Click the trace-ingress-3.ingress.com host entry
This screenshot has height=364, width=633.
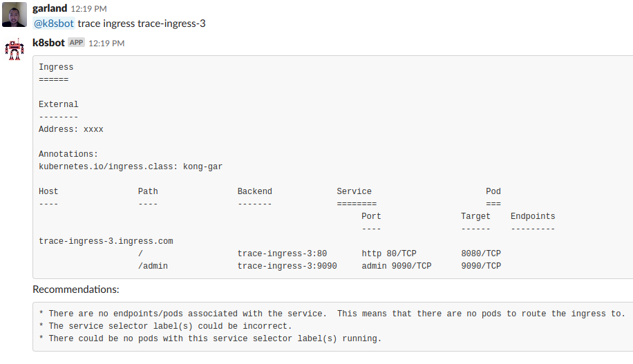[106, 241]
